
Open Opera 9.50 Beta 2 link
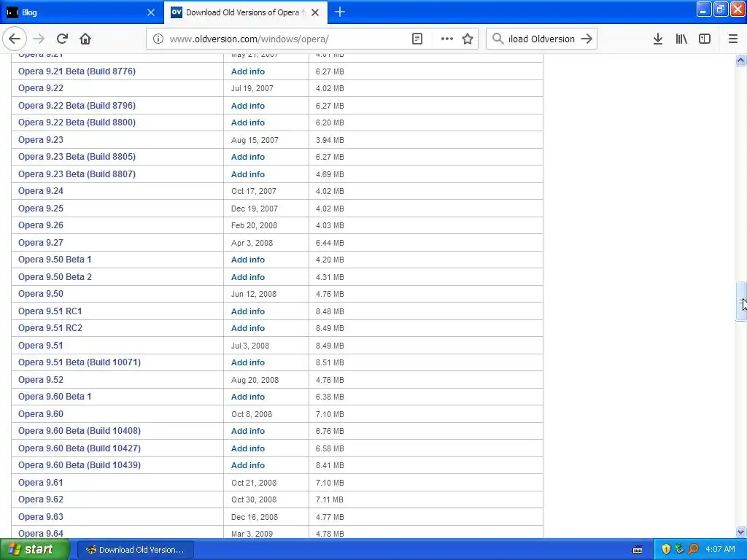point(55,277)
